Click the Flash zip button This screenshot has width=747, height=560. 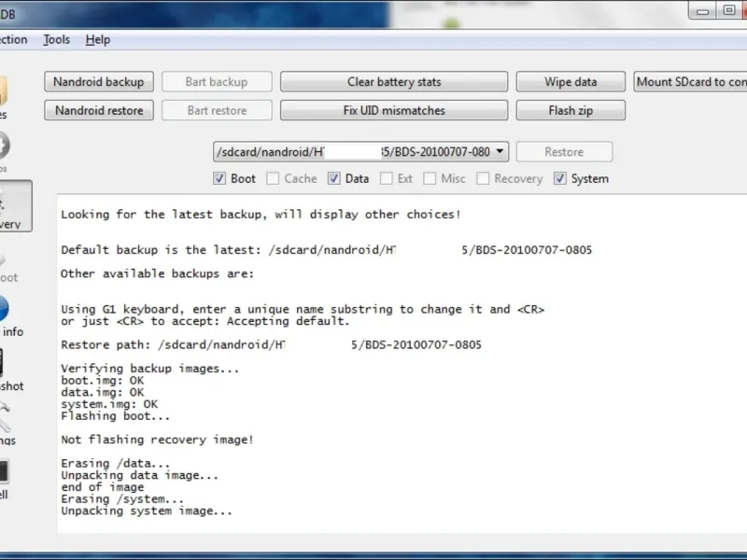571,110
